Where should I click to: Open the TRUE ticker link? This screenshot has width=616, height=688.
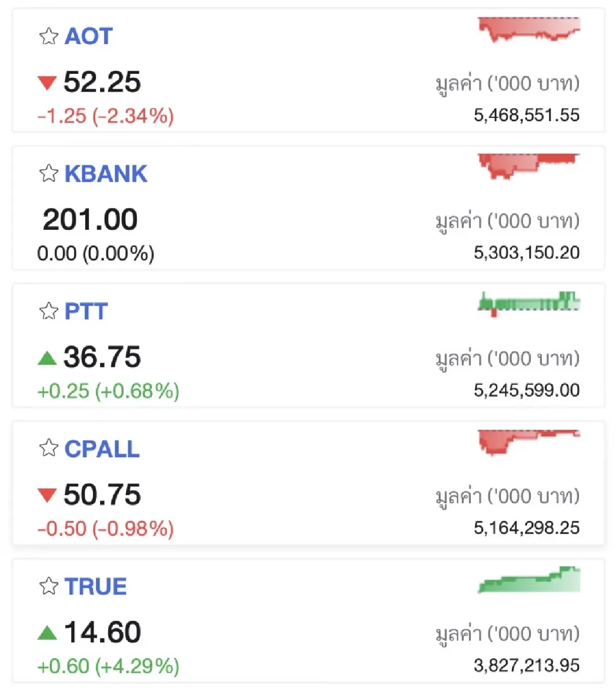pos(95,586)
